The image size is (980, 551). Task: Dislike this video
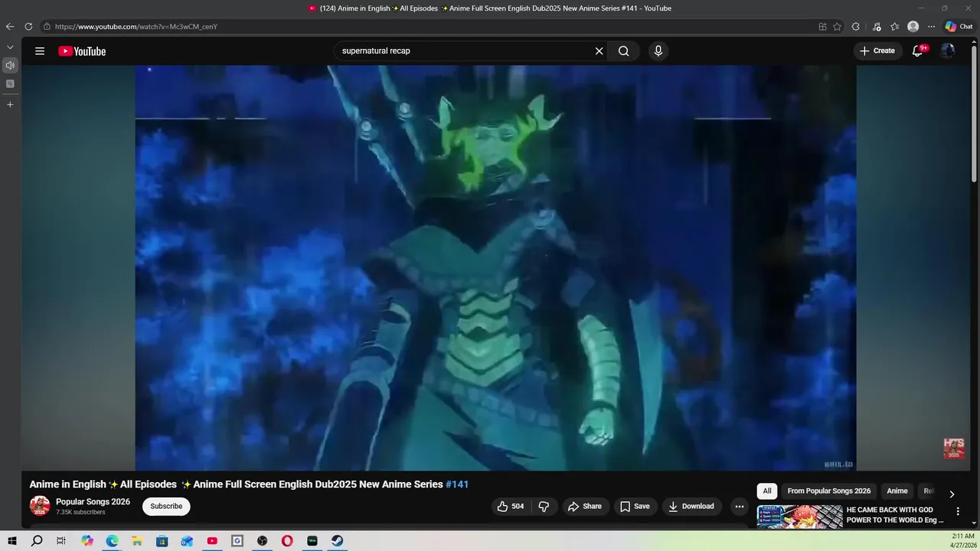click(544, 507)
